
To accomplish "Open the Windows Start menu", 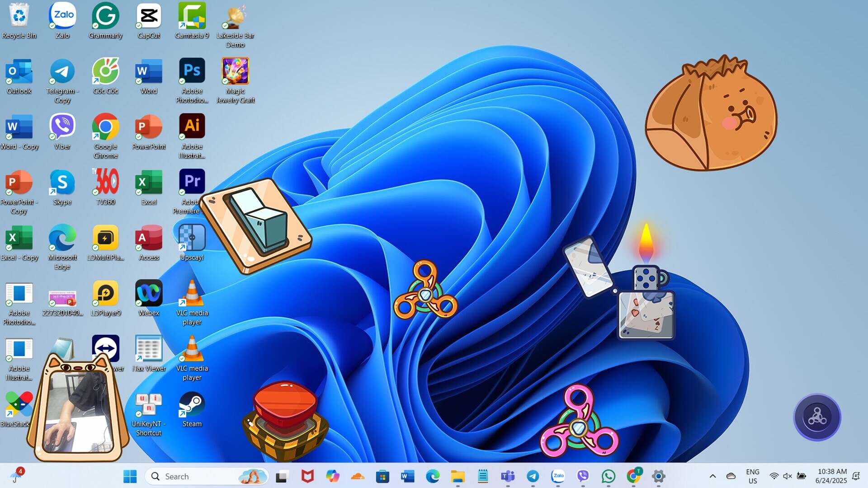I will (x=130, y=476).
